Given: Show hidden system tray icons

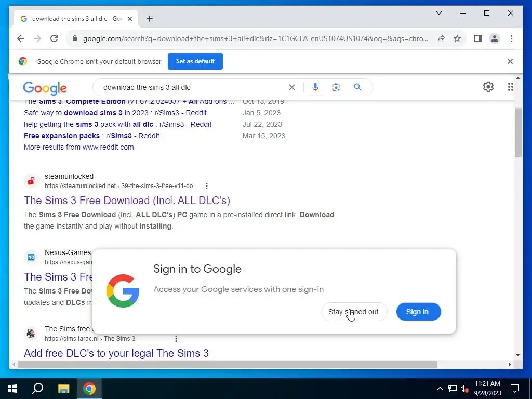Looking at the screenshot, I should click(x=440, y=389).
